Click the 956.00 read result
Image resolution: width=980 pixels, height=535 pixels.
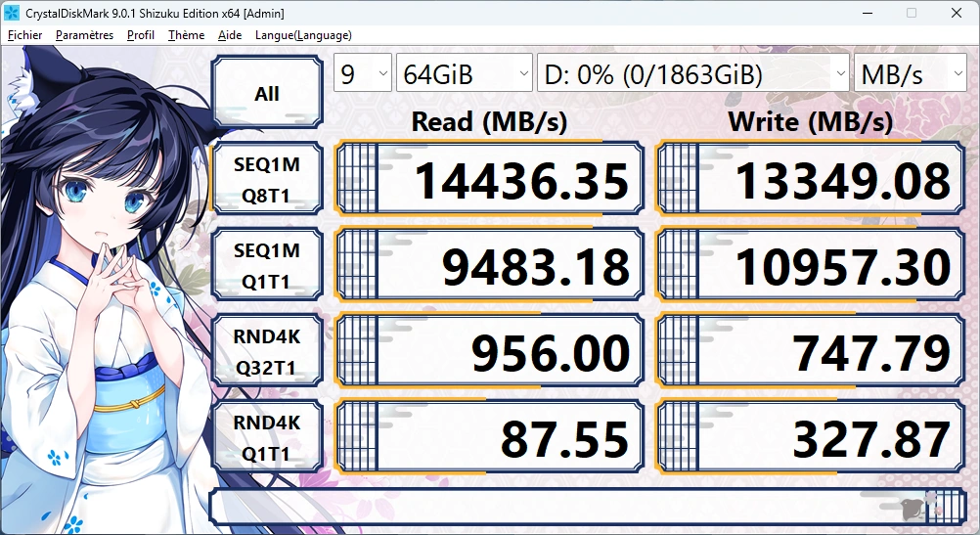[489, 351]
